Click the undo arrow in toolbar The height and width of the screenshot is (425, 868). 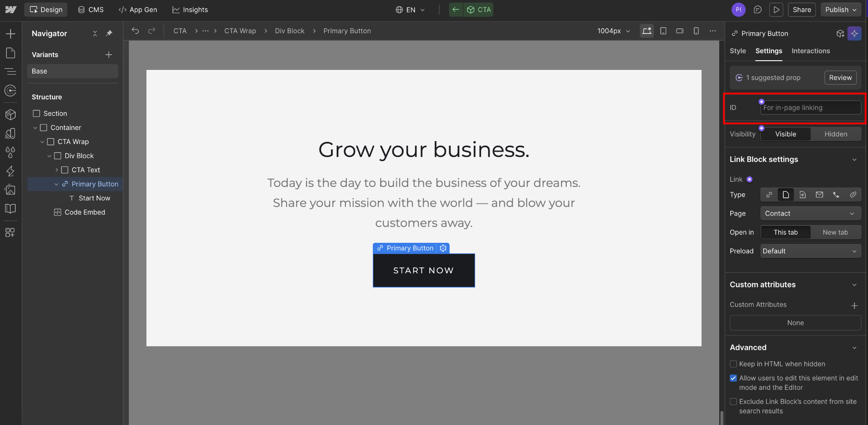tap(135, 31)
